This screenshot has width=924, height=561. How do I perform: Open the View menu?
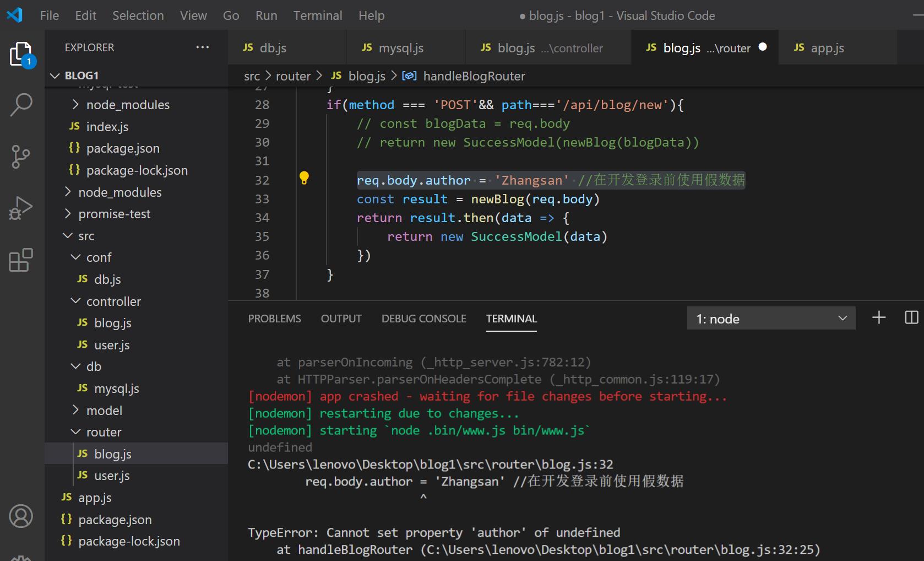point(193,15)
